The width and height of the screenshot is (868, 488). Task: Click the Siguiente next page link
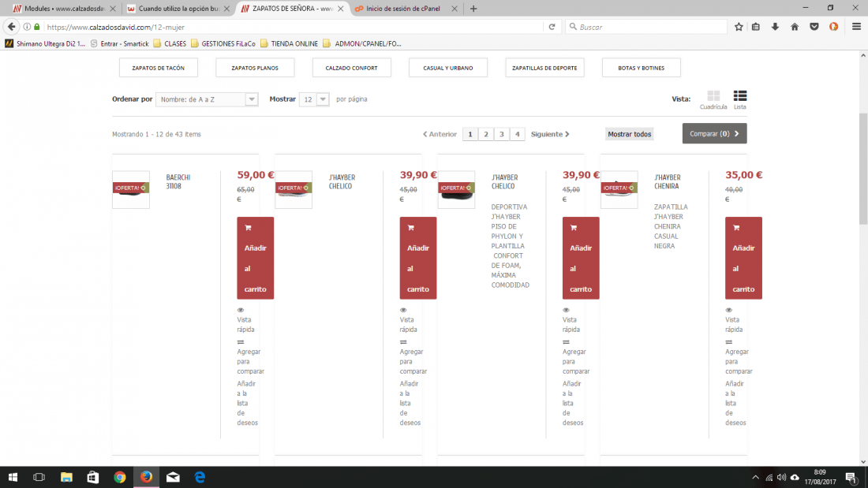(550, 134)
